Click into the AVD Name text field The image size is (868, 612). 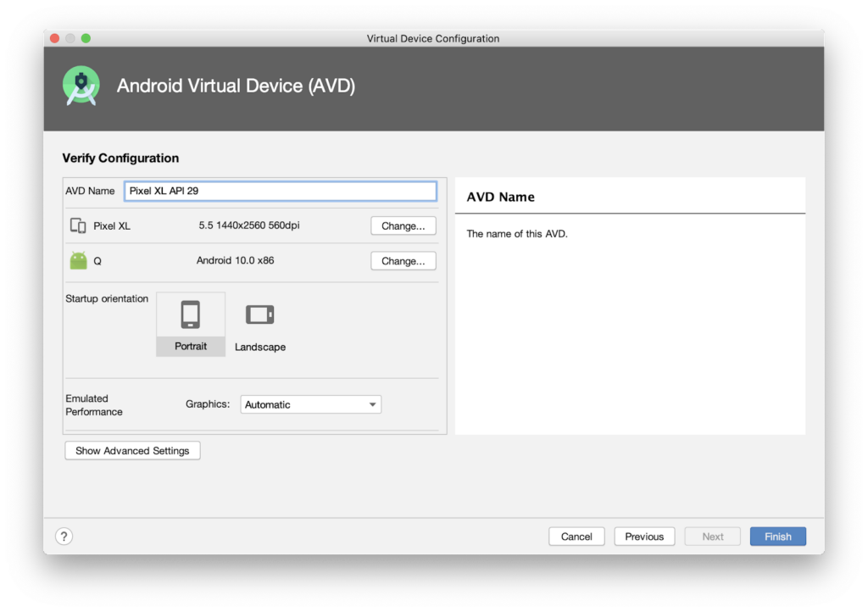click(280, 191)
